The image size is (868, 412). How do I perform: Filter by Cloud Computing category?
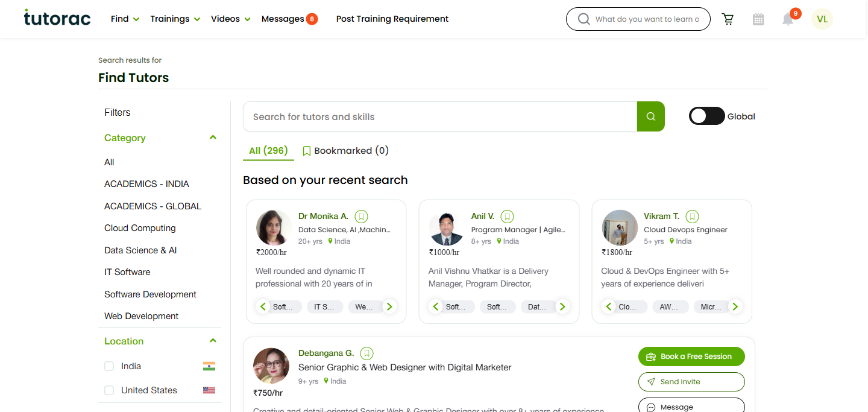point(140,228)
